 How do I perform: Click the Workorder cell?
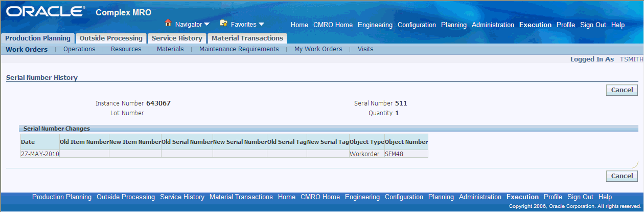(x=367, y=154)
